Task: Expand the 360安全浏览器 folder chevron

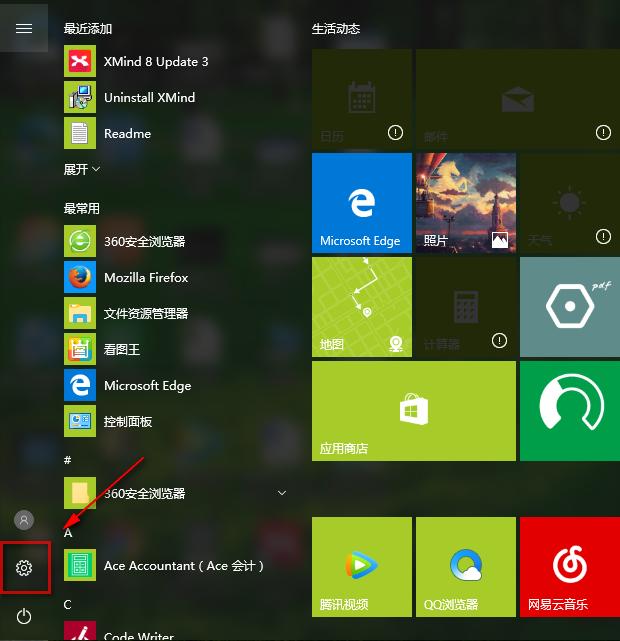Action: 282,493
